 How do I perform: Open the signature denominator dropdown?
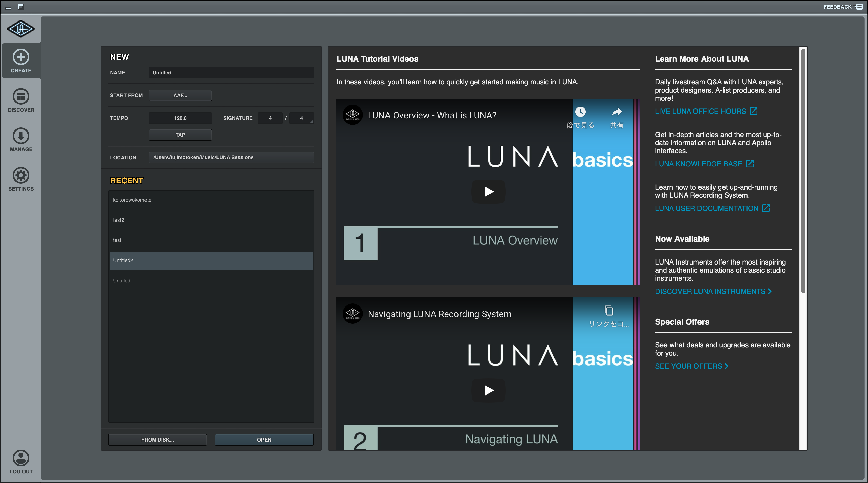coord(302,118)
